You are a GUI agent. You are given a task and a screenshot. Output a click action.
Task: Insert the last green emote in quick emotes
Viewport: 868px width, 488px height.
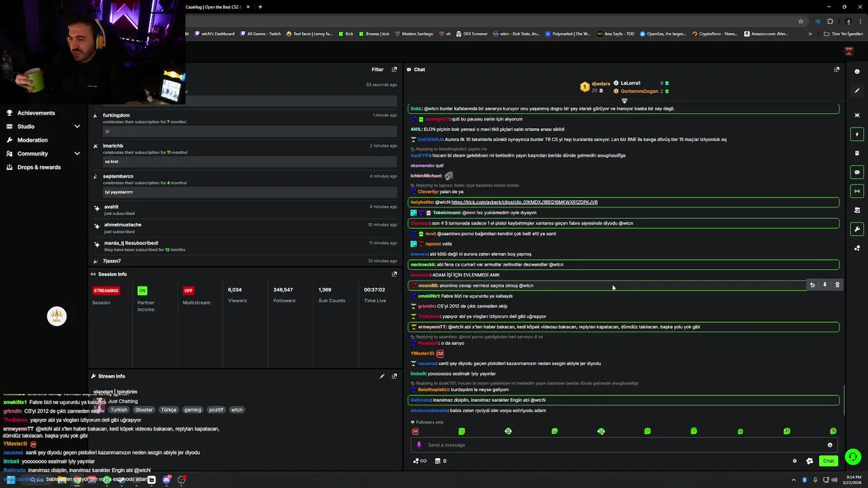[833, 431]
